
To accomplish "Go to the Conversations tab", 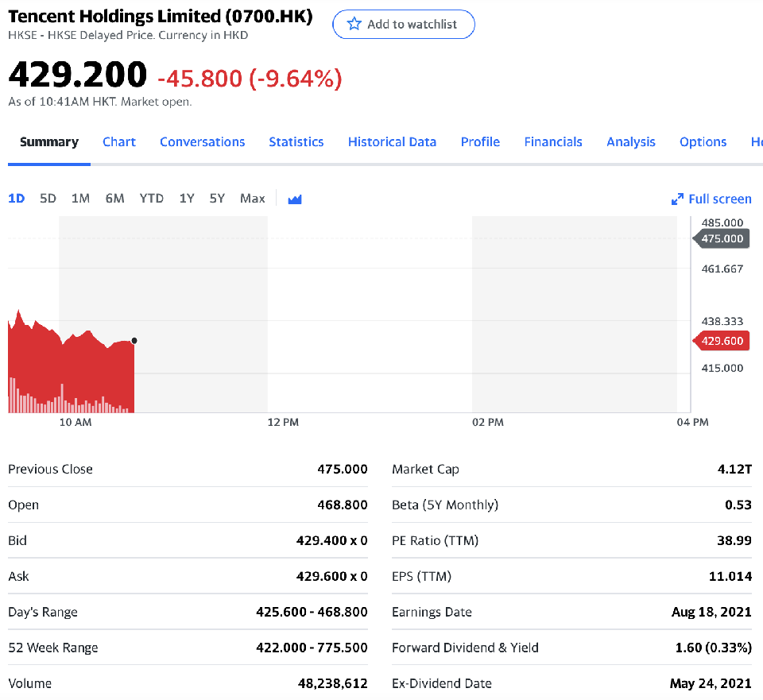I will (x=202, y=142).
